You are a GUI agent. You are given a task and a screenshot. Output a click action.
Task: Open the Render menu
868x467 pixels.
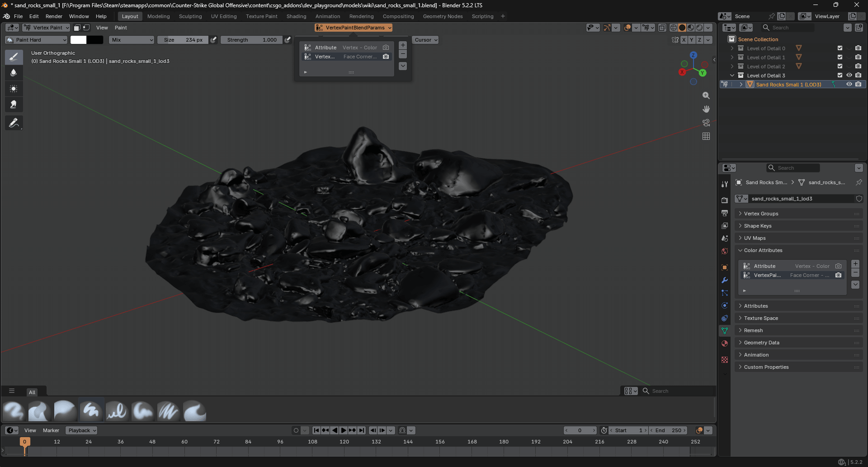[54, 16]
